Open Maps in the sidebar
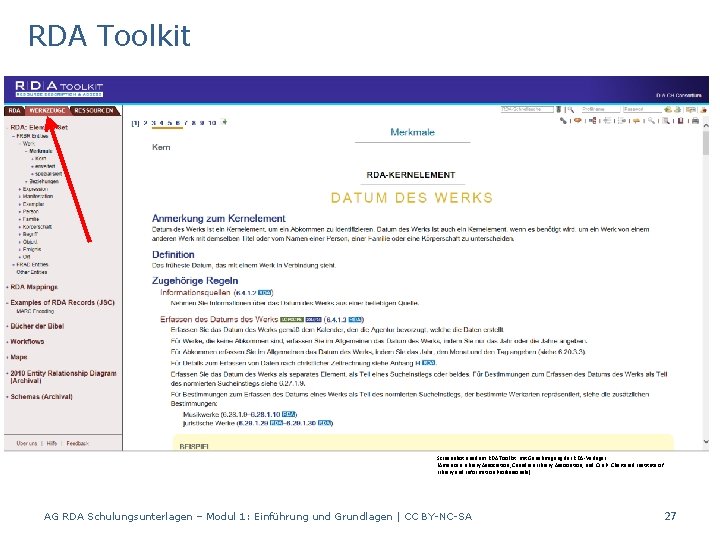This screenshot has height=540, width=720. (x=19, y=357)
